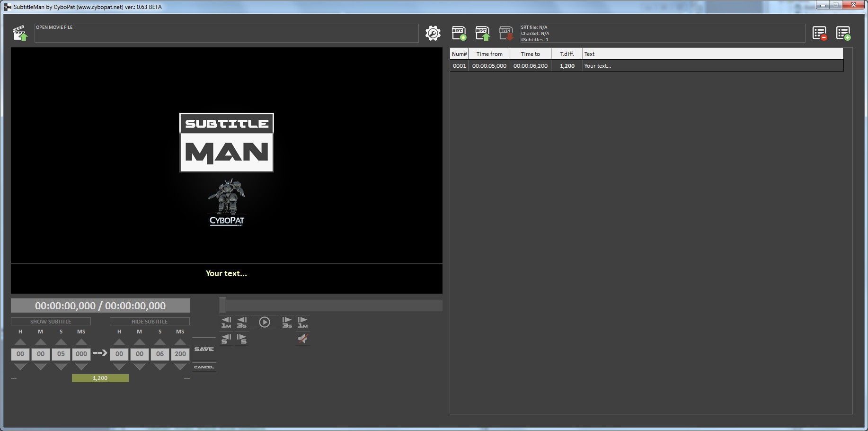Click the green 1,200 duration bar

click(100, 378)
